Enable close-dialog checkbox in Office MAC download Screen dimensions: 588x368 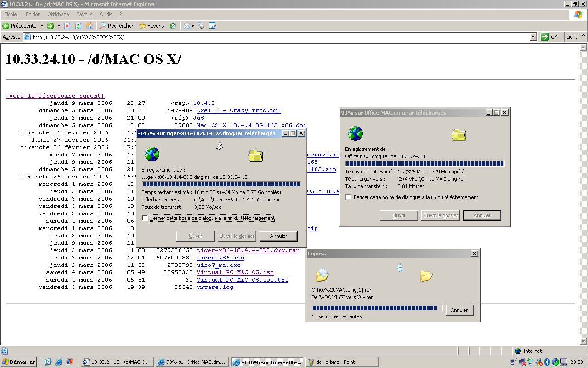(349, 197)
